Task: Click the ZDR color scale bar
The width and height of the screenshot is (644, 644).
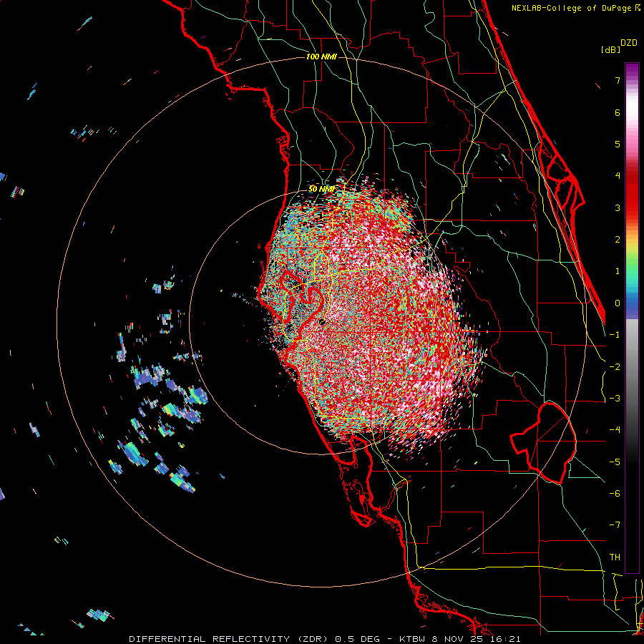Action: 632,318
